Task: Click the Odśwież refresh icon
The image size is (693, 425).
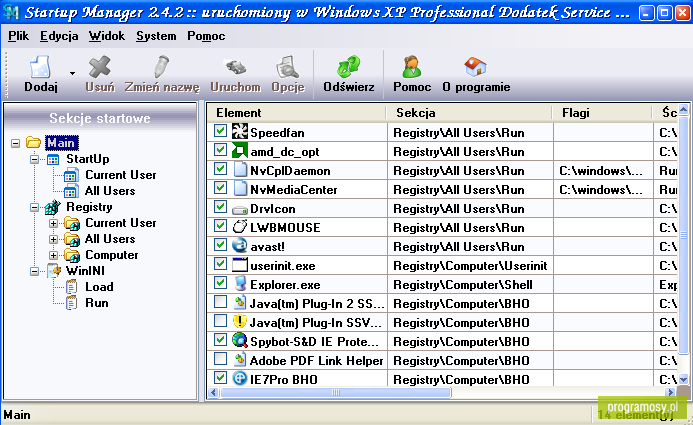Action: point(348,67)
